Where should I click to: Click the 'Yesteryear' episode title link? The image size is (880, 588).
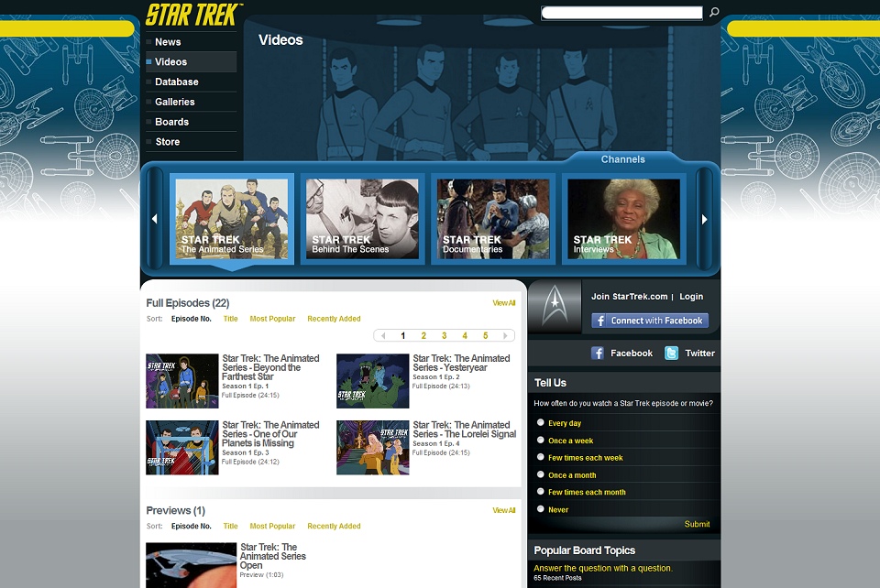click(461, 364)
